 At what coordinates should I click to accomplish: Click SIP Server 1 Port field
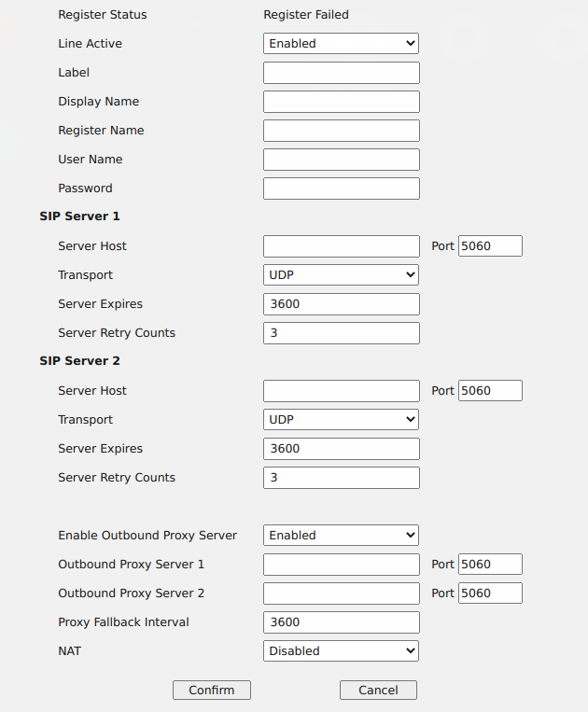click(490, 246)
